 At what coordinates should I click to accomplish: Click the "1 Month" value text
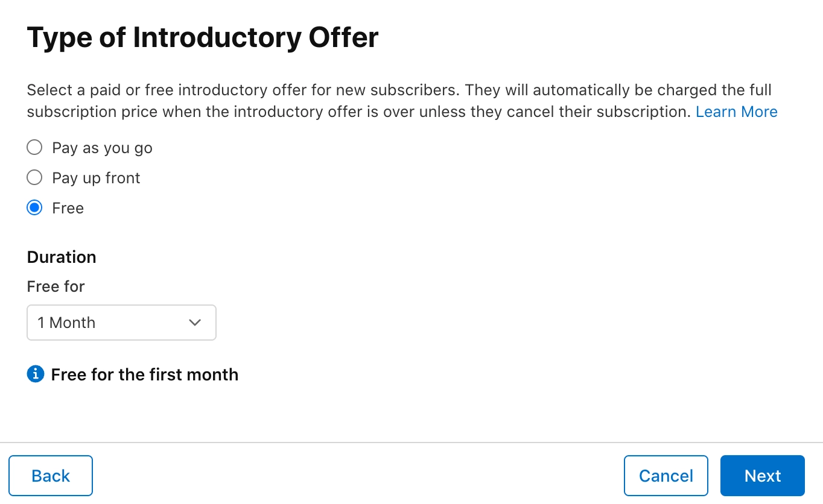[x=66, y=323]
